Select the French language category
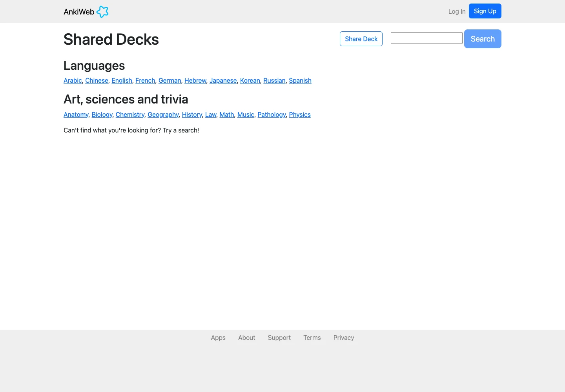Viewport: 565px width, 392px height. click(x=145, y=80)
